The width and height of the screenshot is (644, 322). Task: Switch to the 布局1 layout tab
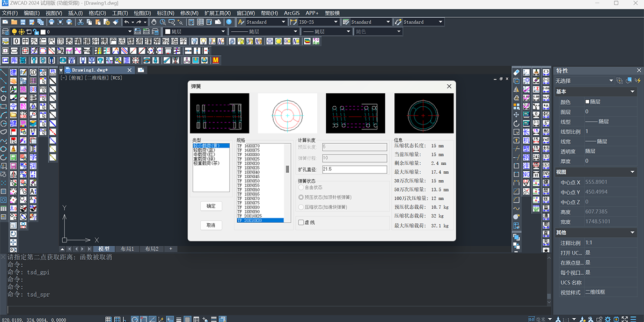127,249
